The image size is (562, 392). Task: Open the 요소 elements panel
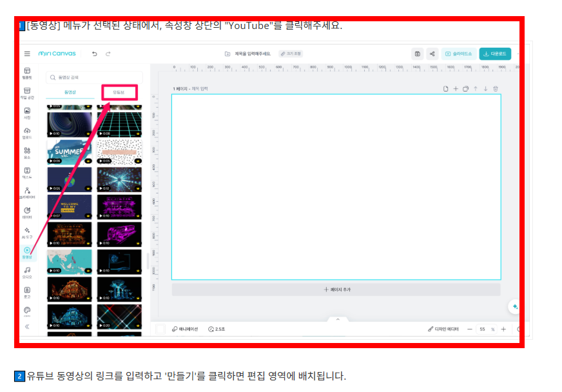click(26, 153)
